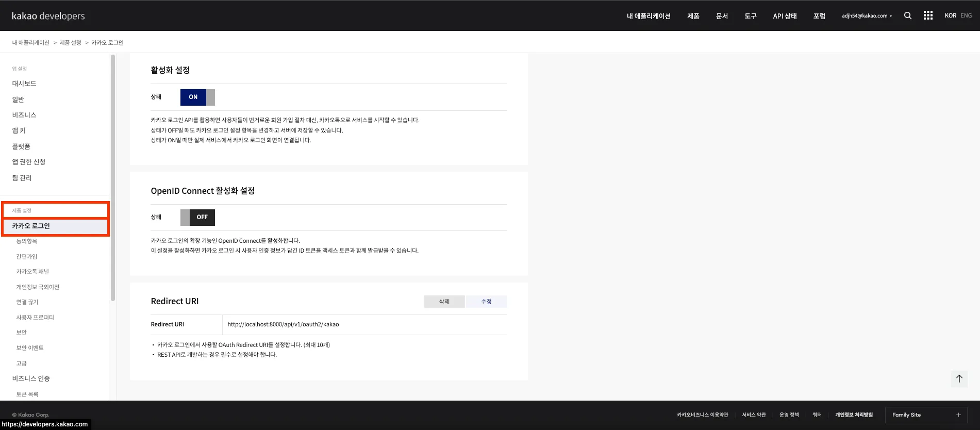Open 동의항목 sidebar submenu
The width and height of the screenshot is (980, 430).
tap(27, 241)
